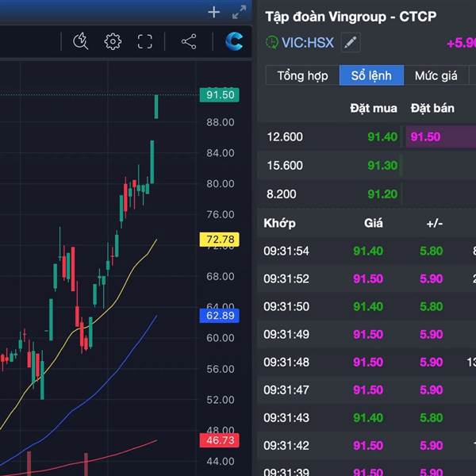Image resolution: width=476 pixels, height=476 pixels.
Task: Select the trade row at 09:31:42
Action: [x=367, y=445]
